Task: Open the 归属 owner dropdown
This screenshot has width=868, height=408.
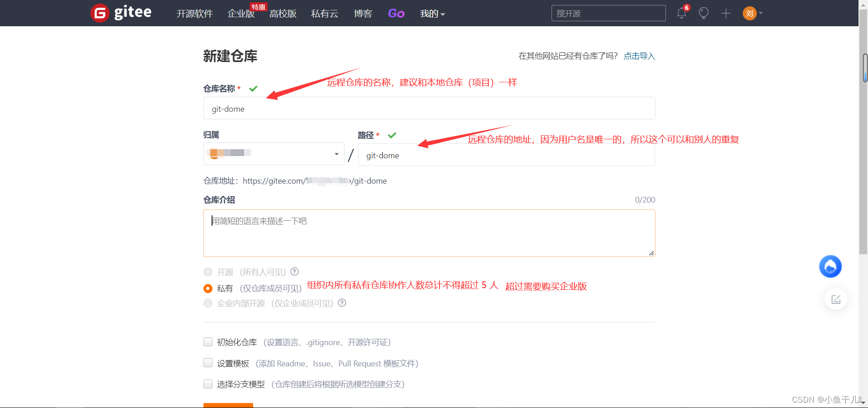Action: point(274,154)
